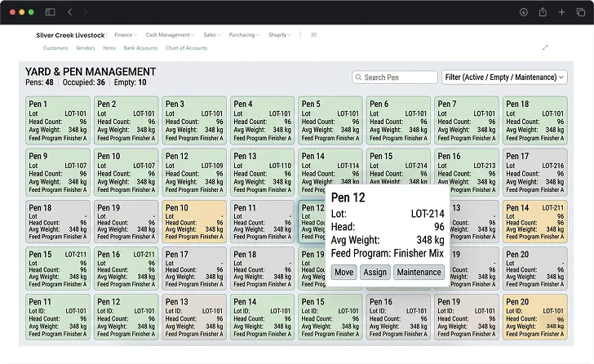The image size is (594, 364).
Task: Open the downloads icon in toolbar
Action: [524, 12]
